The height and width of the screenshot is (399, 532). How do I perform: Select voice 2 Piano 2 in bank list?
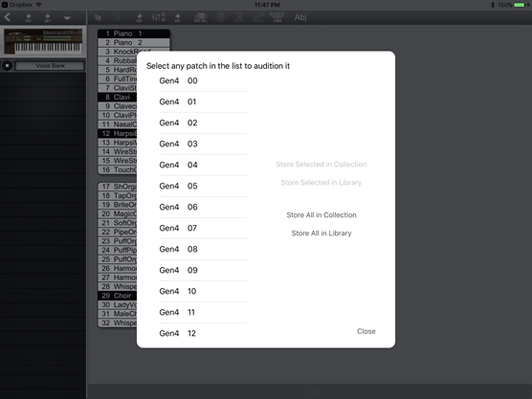[x=134, y=42]
